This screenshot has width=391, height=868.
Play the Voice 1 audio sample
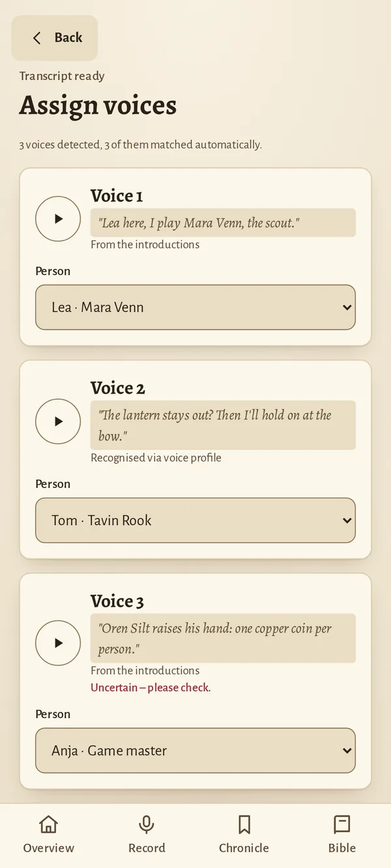click(x=58, y=219)
